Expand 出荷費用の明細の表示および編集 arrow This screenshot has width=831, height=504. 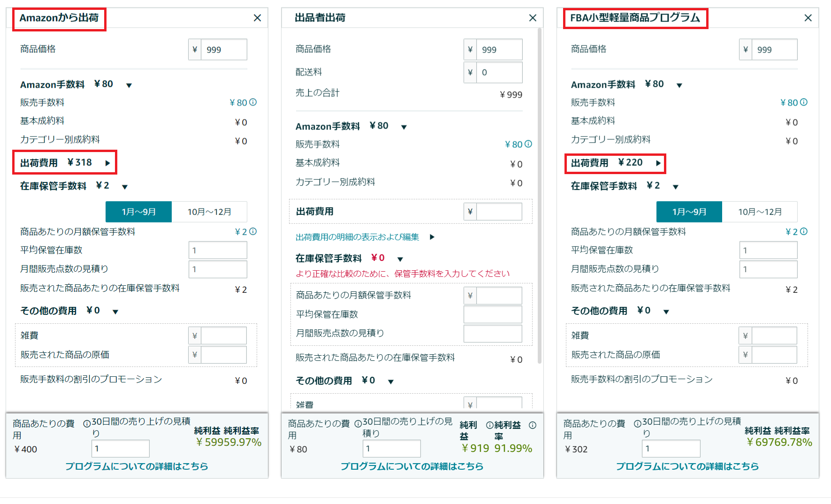pyautogui.click(x=432, y=237)
